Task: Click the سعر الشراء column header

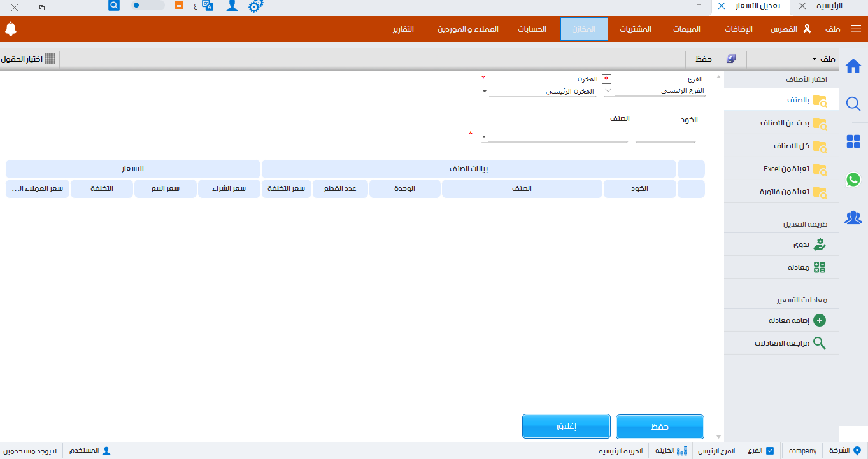Action: tap(229, 188)
